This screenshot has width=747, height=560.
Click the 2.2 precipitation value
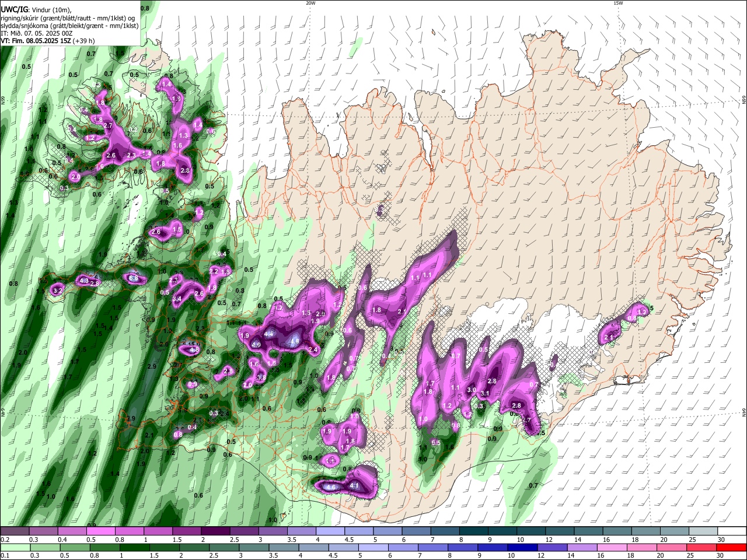pos(214,271)
